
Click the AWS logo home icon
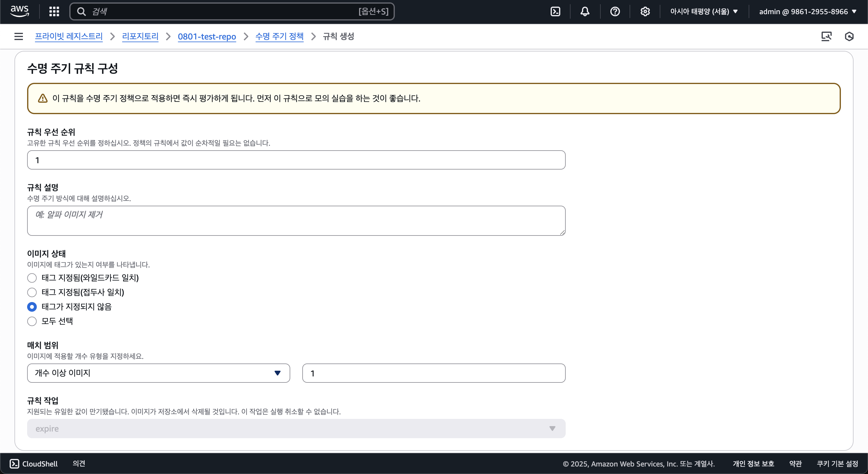20,11
